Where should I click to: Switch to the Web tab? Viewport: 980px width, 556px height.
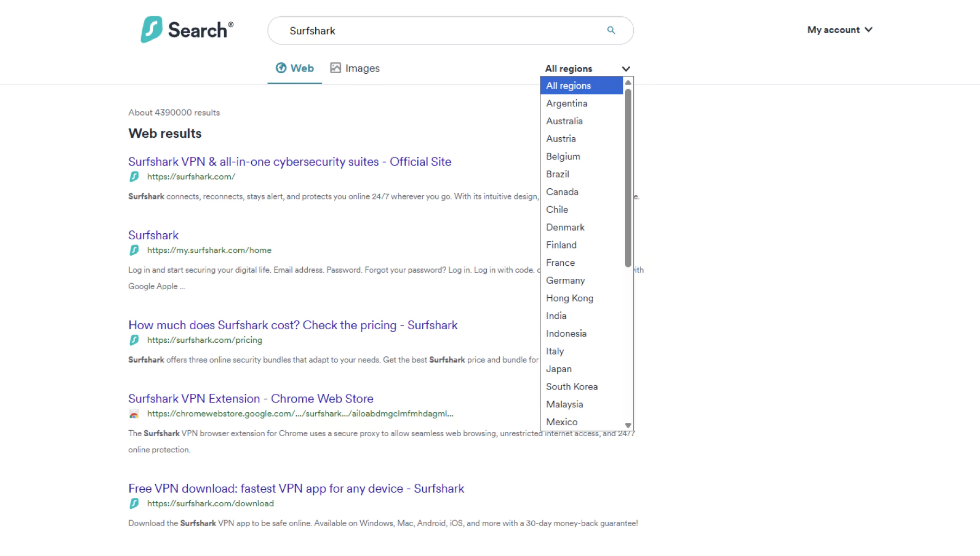(295, 68)
